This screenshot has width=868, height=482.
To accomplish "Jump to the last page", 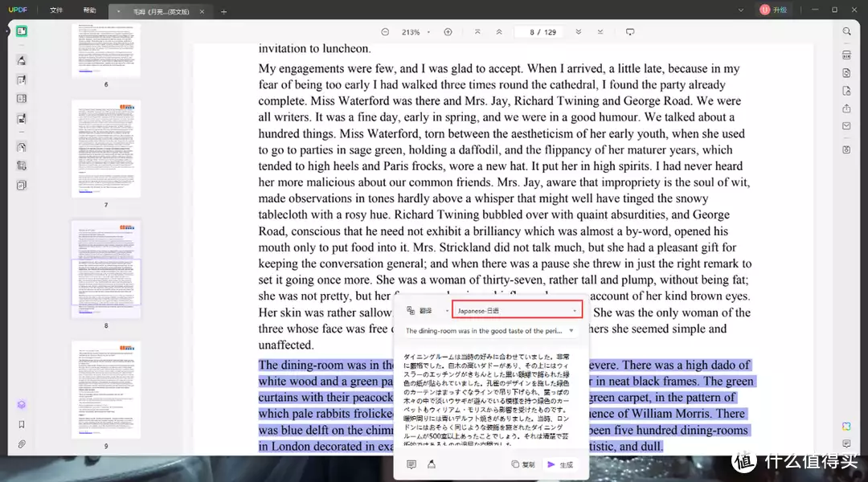I will (x=600, y=32).
